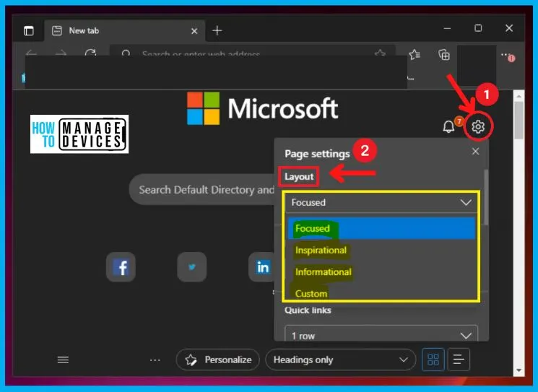This screenshot has height=392, width=538.
Task: Add a new tab with plus button
Action: 217,31
